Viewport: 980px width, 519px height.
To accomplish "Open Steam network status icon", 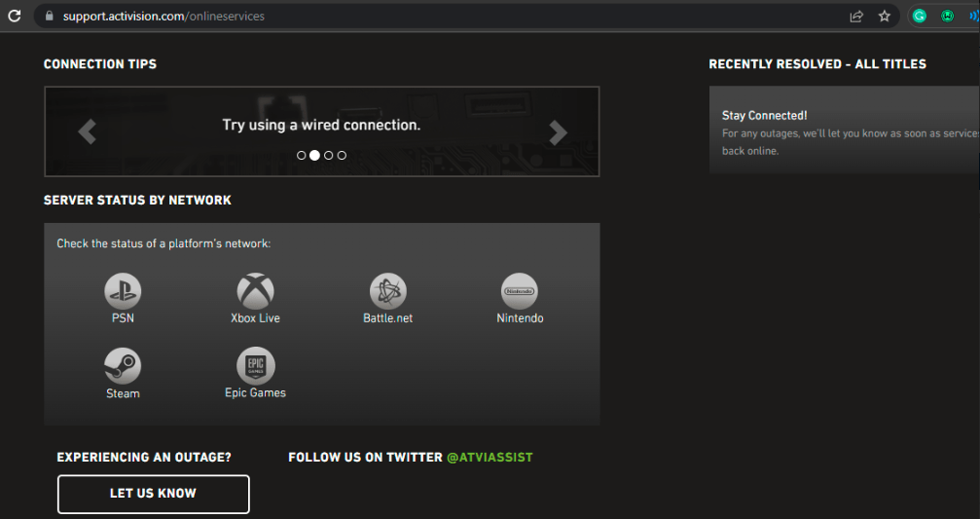I will 123,366.
